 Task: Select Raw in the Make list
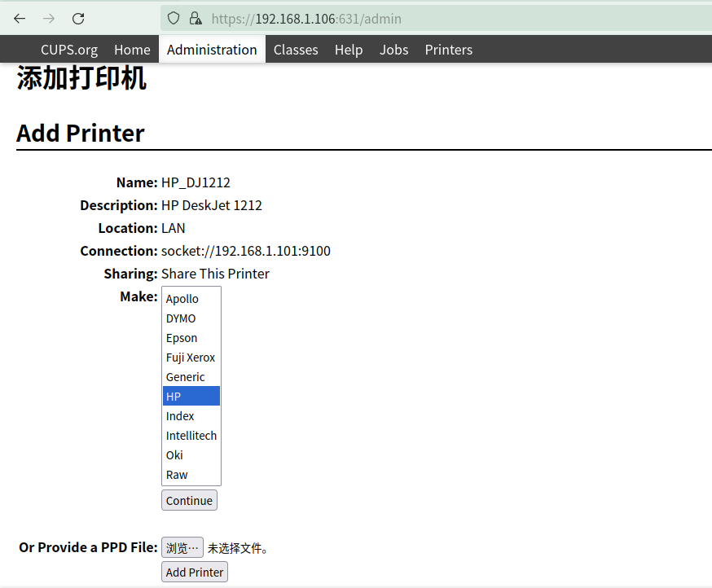177,475
